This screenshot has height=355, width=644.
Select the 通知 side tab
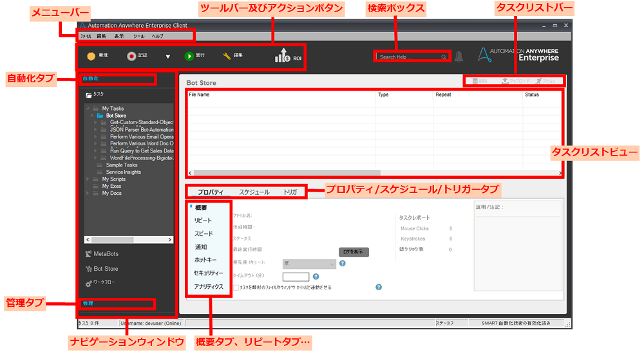[201, 247]
